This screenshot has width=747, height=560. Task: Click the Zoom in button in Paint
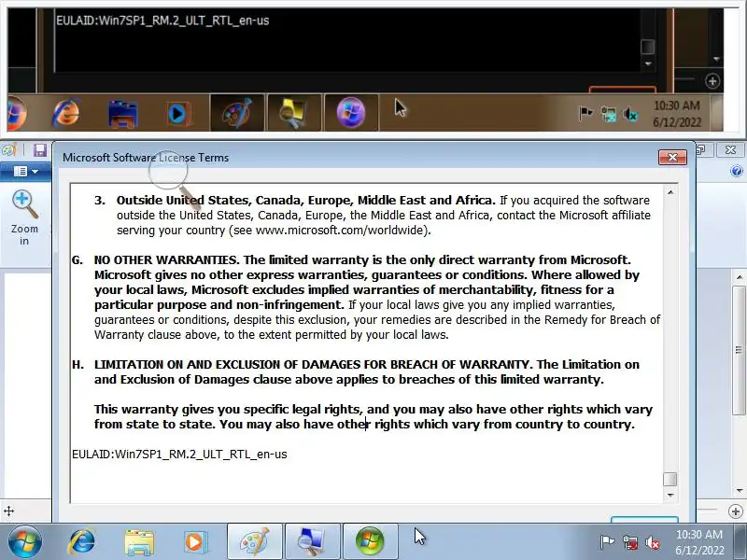pyautogui.click(x=24, y=217)
